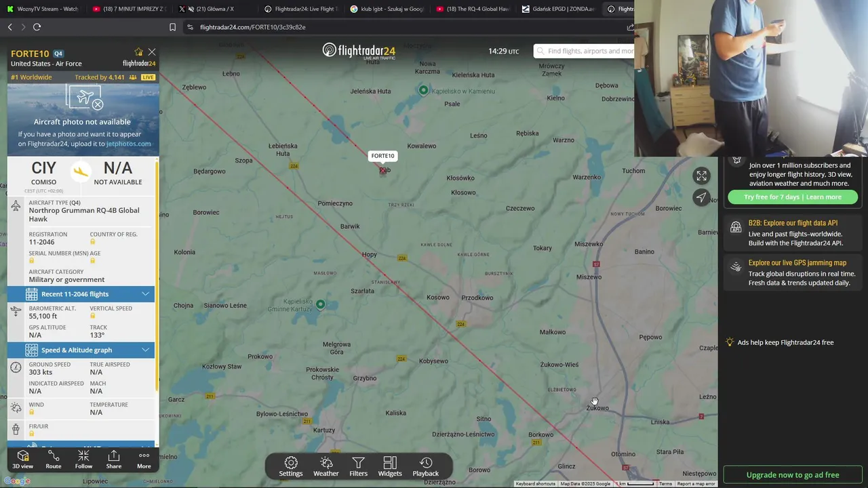
Task: Click the Ads help keep Flightradar24 free text
Action: [x=786, y=342]
